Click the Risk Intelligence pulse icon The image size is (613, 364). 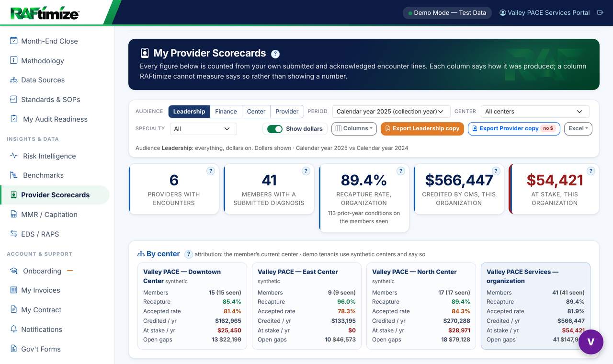pos(14,156)
